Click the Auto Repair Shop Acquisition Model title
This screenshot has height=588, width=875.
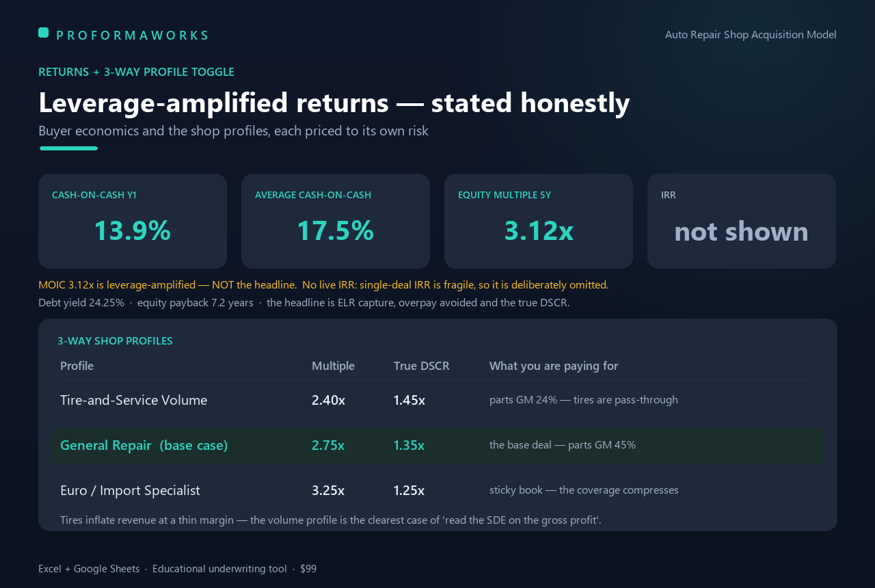751,34
